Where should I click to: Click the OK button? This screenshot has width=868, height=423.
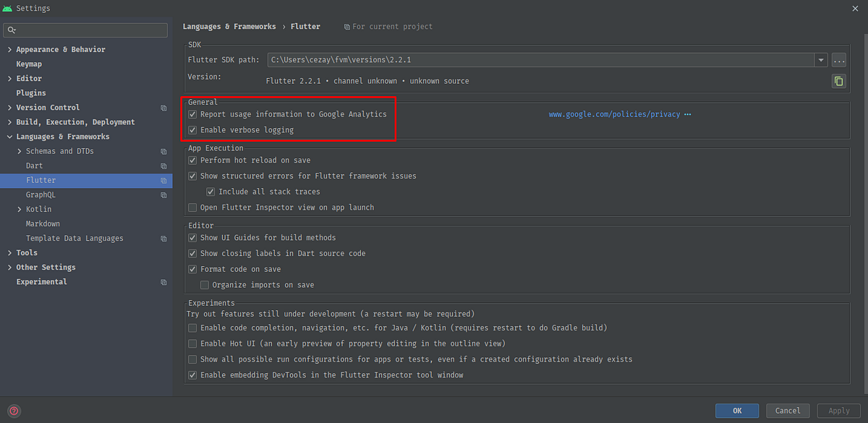click(736, 410)
